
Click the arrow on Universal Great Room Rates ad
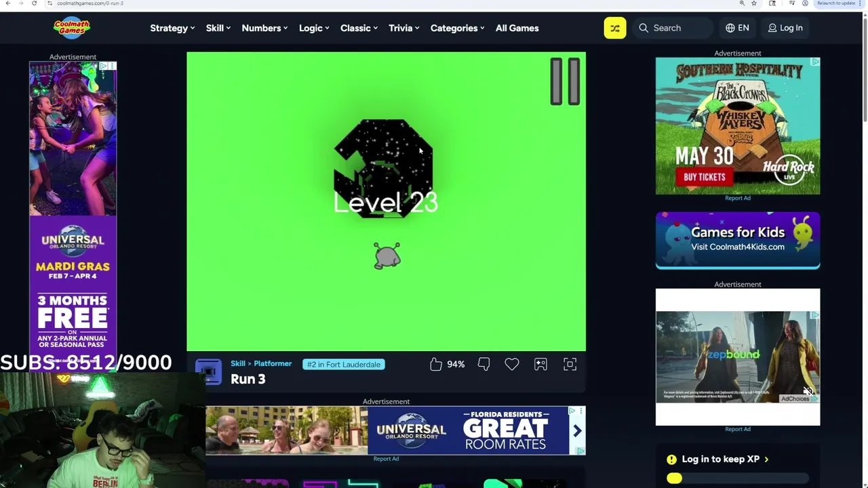[577, 431]
